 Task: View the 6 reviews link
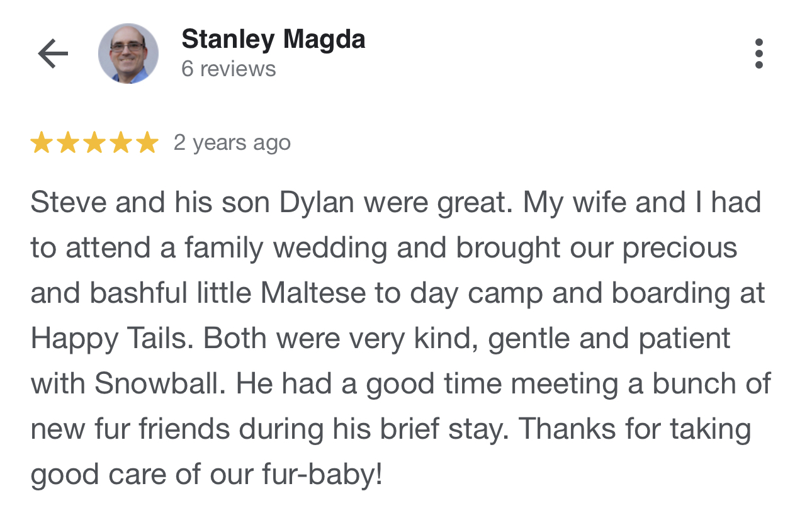(x=228, y=69)
